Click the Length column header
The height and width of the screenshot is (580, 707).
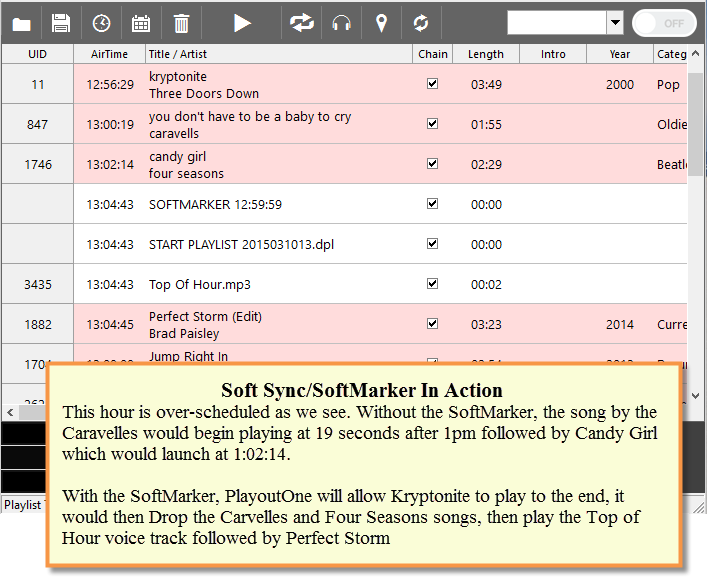click(x=486, y=54)
